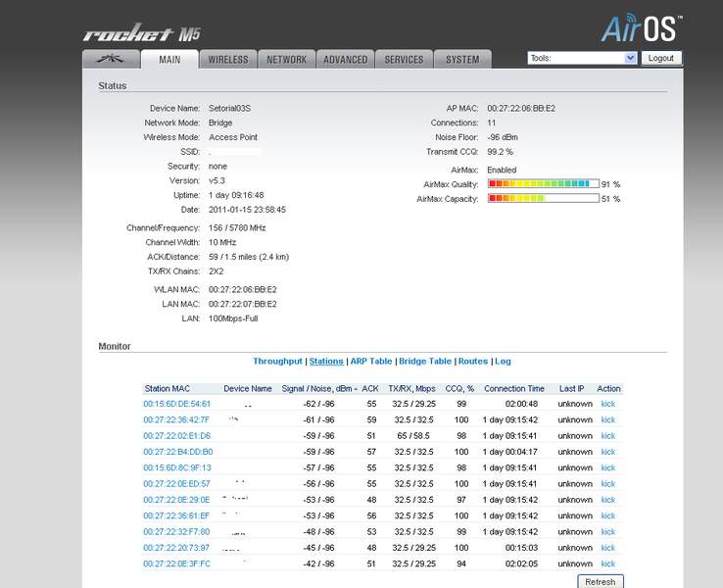723x588 pixels.
Task: Kick station 00:27:22:20:73:97
Action: pyautogui.click(x=607, y=548)
